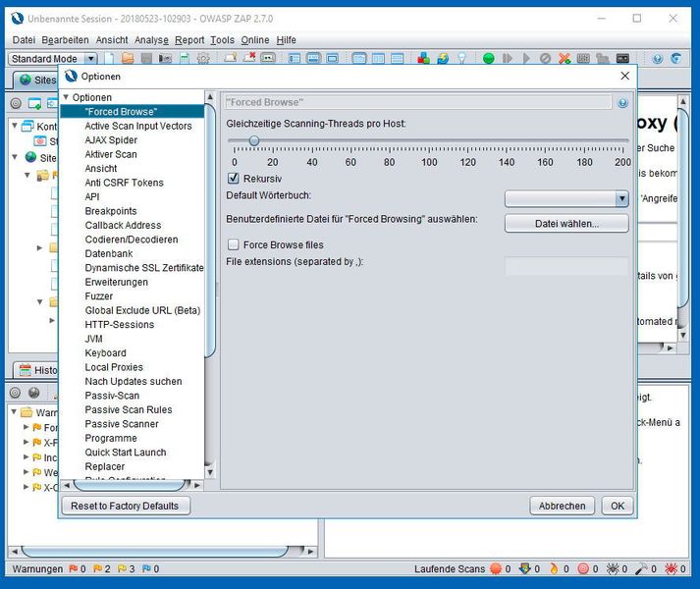Click the Abbrechen button
The width and height of the screenshot is (700, 589).
562,506
